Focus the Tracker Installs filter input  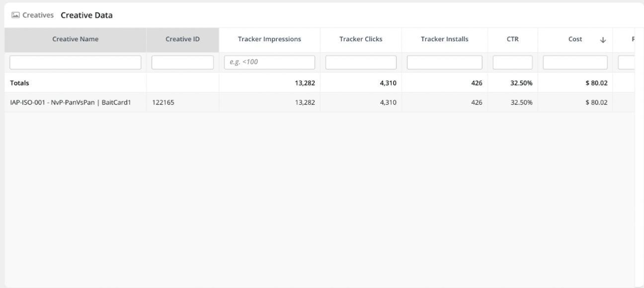click(x=444, y=63)
